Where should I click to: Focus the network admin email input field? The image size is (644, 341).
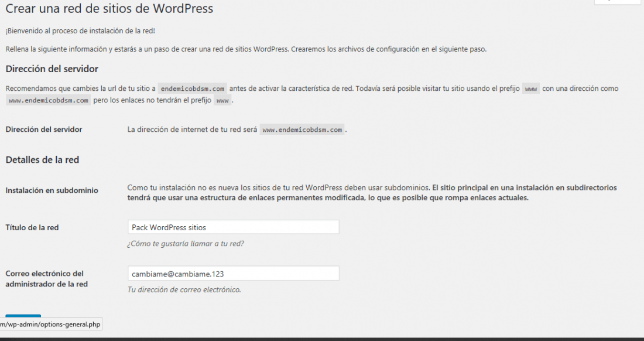pos(233,274)
